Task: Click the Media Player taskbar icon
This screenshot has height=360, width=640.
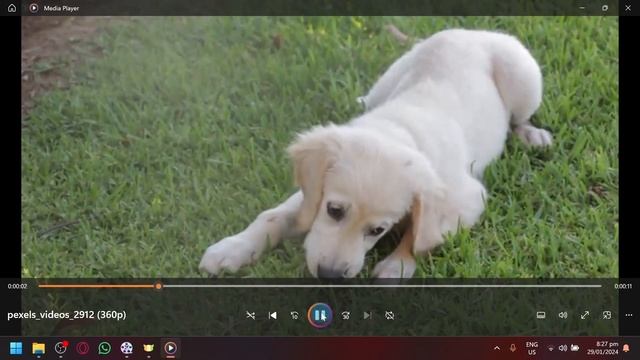Action: tap(171, 348)
